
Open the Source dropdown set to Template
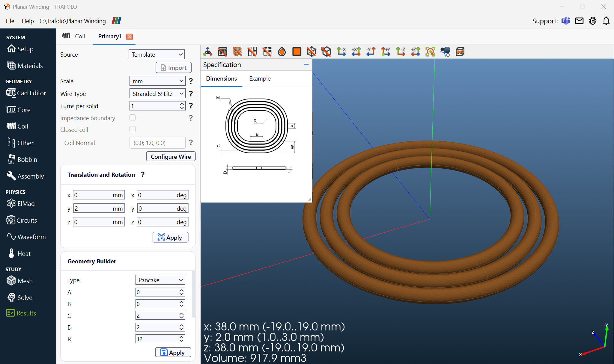coord(157,55)
